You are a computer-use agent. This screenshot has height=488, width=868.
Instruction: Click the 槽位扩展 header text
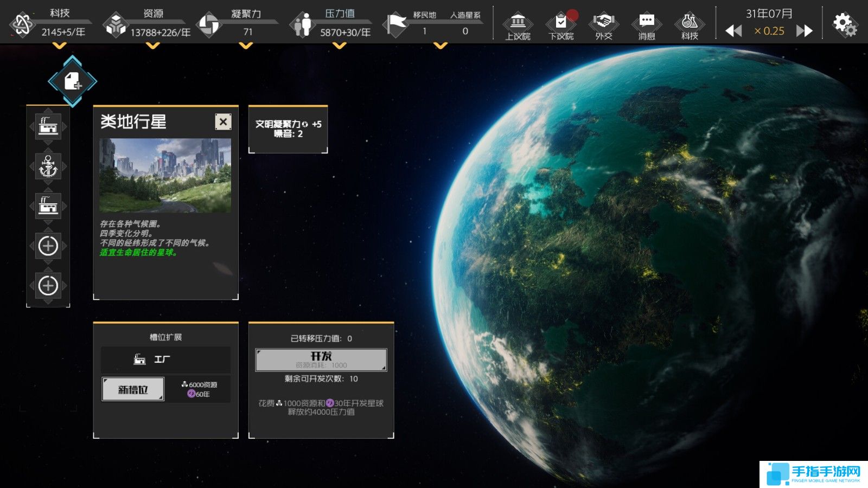(165, 337)
